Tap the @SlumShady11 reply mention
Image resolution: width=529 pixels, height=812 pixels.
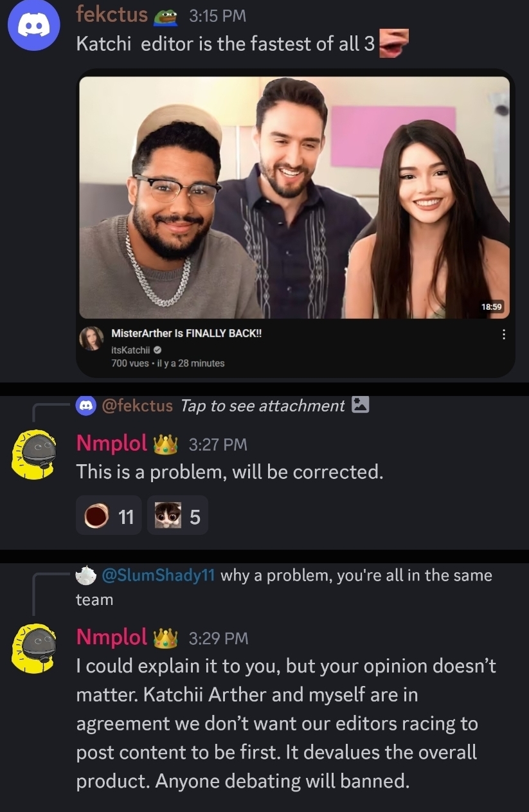tap(158, 575)
